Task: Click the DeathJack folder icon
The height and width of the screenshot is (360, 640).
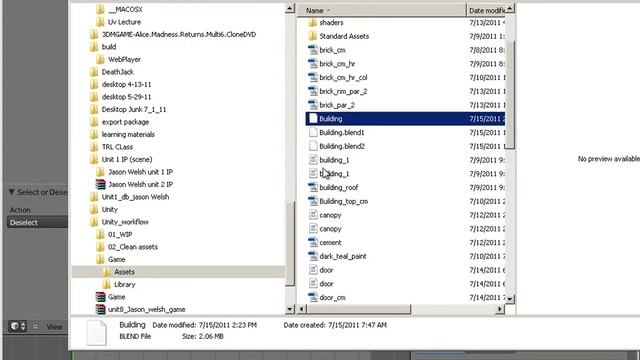Action: click(94, 72)
